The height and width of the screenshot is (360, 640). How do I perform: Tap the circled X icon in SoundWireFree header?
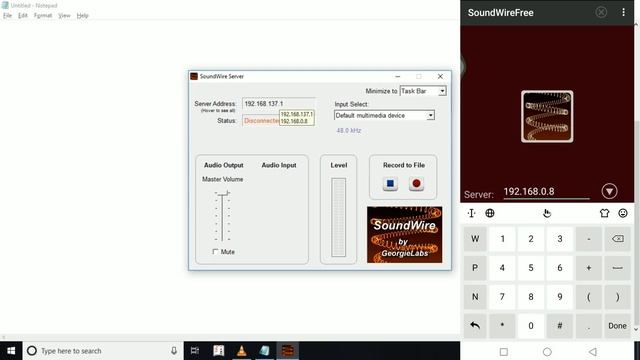[x=601, y=12]
